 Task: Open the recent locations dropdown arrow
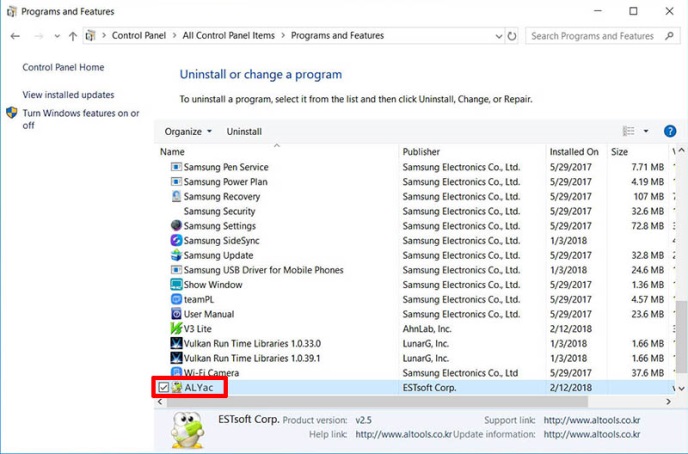click(57, 36)
